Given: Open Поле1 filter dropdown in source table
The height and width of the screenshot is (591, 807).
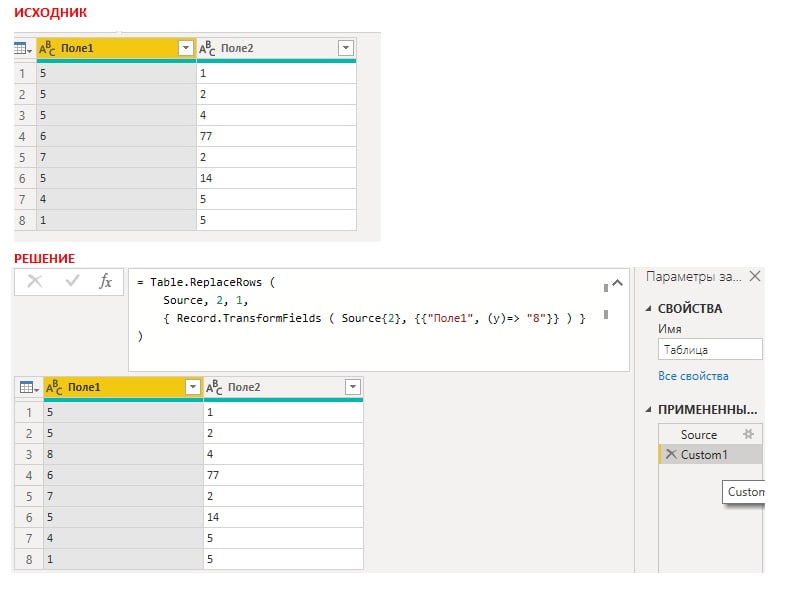Looking at the screenshot, I should 185,48.
